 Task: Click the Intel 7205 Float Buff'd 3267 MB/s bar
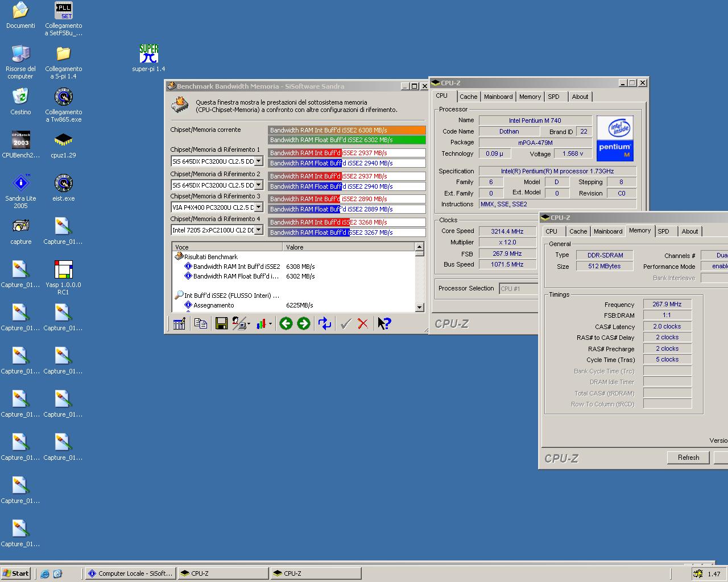(x=347, y=232)
